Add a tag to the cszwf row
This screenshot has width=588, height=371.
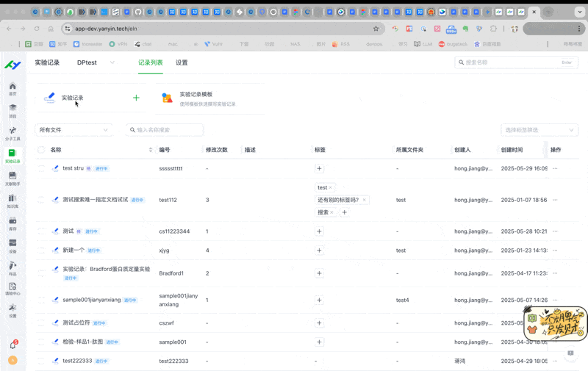pyautogui.click(x=319, y=323)
